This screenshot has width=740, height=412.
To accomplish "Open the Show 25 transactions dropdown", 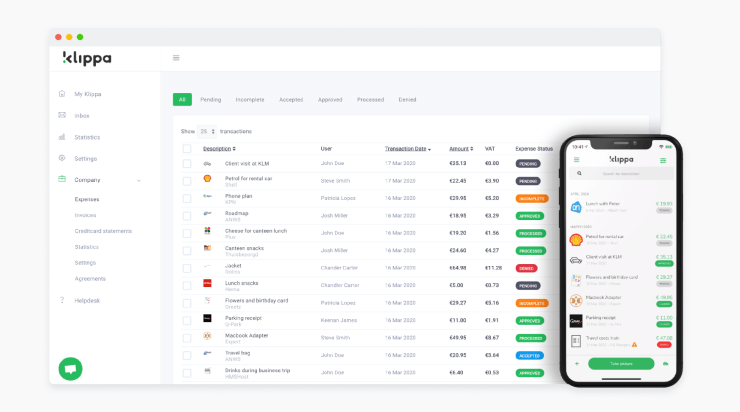I will pos(207,131).
